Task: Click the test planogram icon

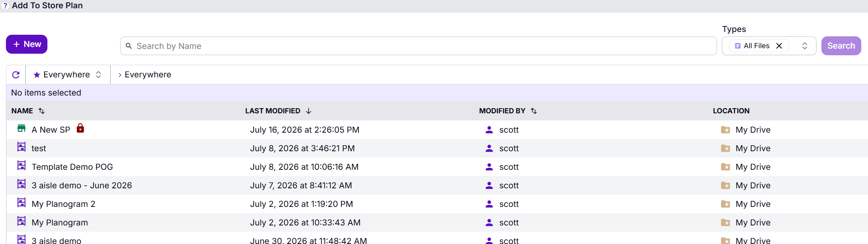Action: (21, 147)
